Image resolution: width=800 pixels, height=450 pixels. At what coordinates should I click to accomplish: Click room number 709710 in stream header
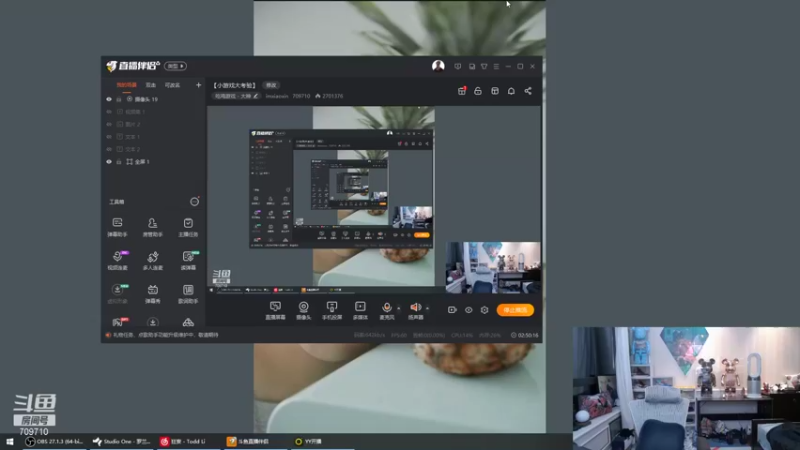301,96
